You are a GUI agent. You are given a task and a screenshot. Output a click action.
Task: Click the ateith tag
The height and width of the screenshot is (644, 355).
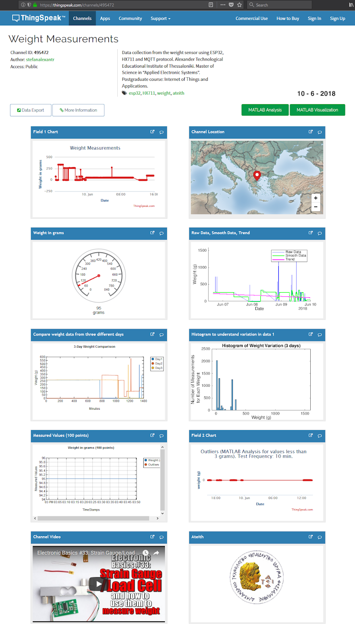(x=179, y=93)
